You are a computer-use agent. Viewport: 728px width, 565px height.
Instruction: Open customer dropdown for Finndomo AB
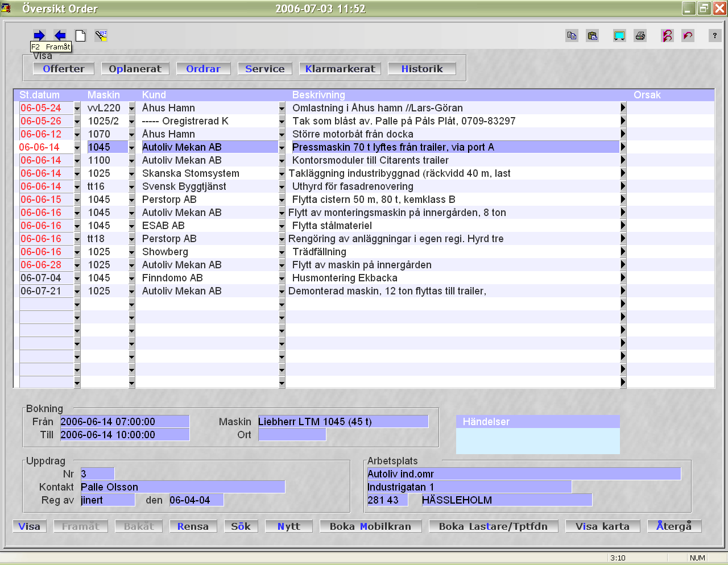pos(282,278)
